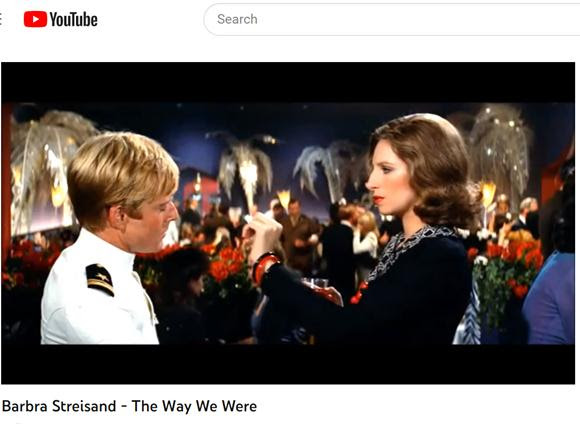The image size is (580, 424).
Task: Click the shoulder epaulette on the white uniform
Action: pos(100,279)
